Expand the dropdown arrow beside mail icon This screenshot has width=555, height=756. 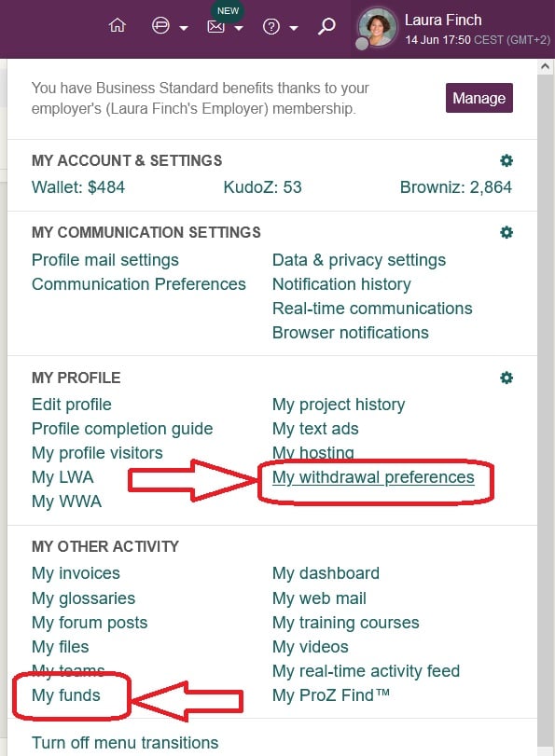[x=239, y=28]
